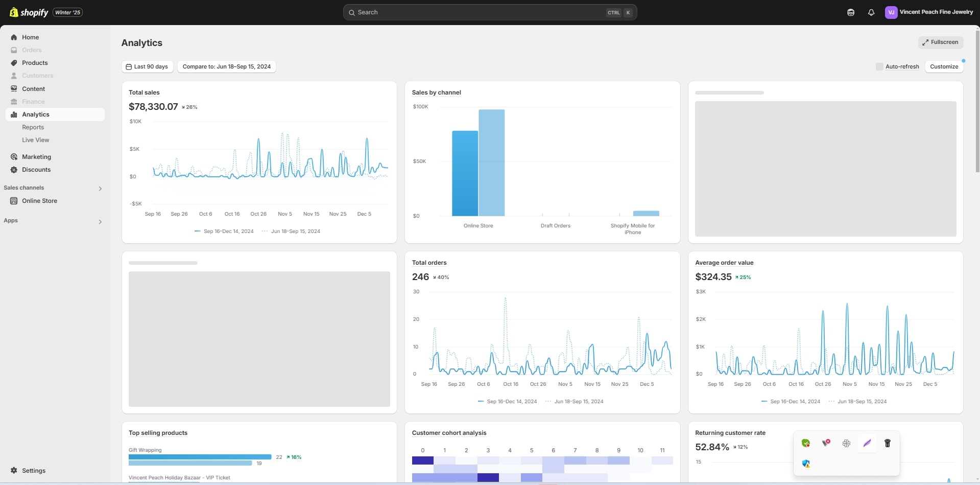Click the dark blue cohort heatmap cell

tap(422, 460)
